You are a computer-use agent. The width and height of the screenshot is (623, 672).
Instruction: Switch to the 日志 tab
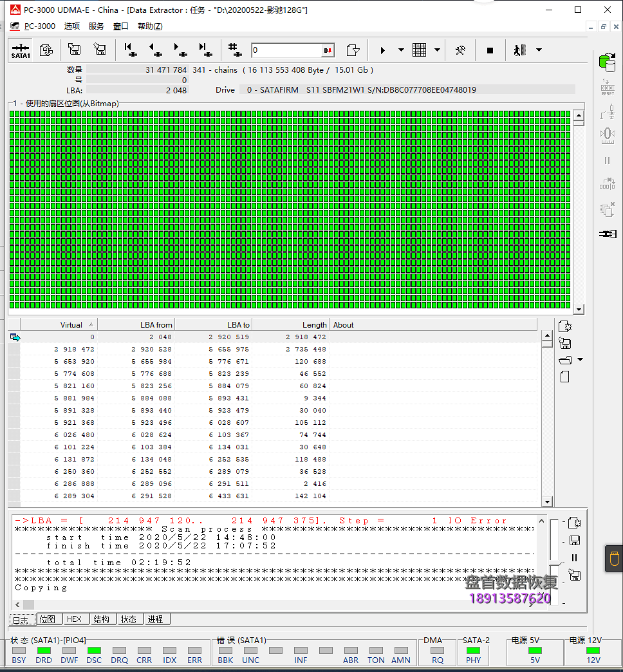[23, 619]
